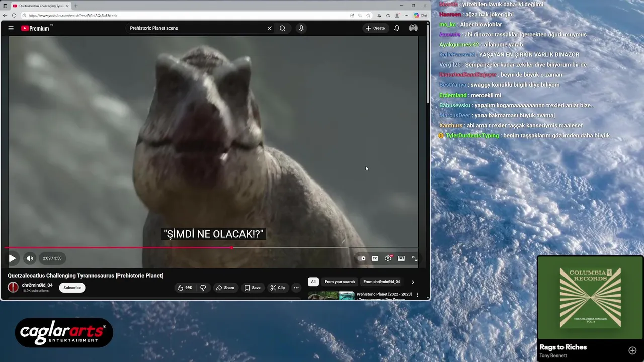Switch to theater mode
This screenshot has height=362, width=644.
[x=401, y=258]
